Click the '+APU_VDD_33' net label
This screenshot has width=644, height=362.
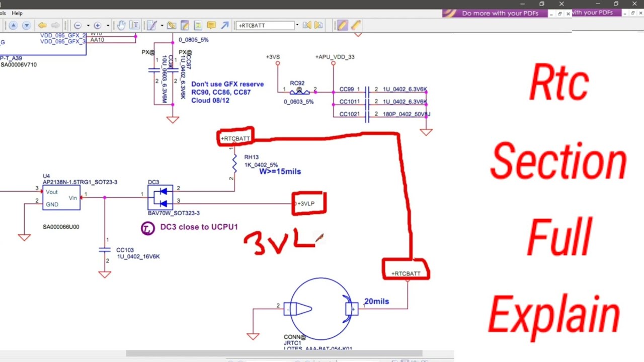(335, 57)
